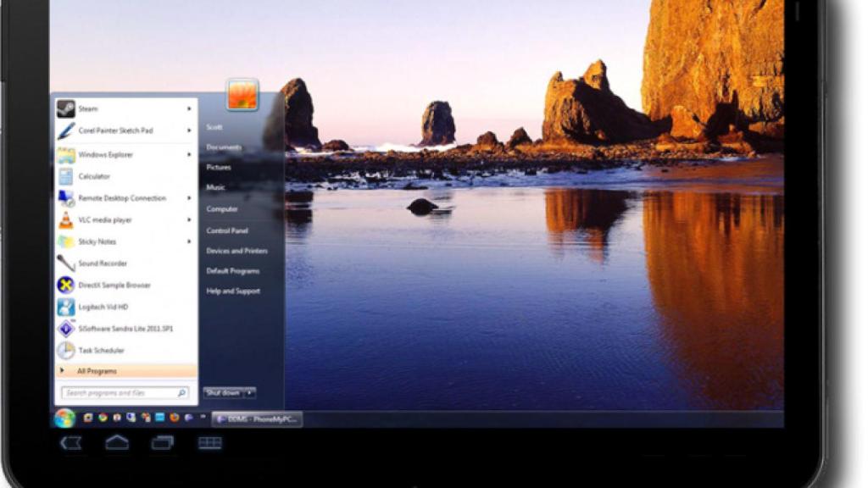Image resolution: width=868 pixels, height=488 pixels.
Task: Open Task Scheduler from Start menu
Action: pyautogui.click(x=101, y=350)
